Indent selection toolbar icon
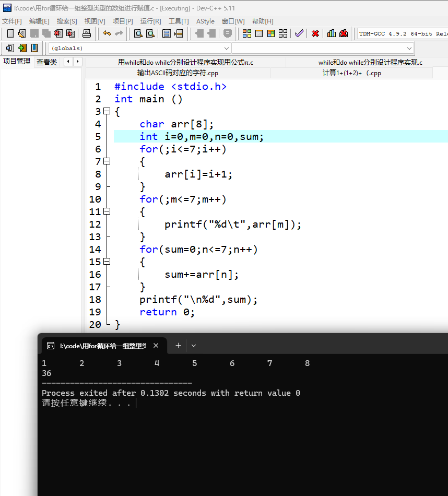 click(x=199, y=33)
